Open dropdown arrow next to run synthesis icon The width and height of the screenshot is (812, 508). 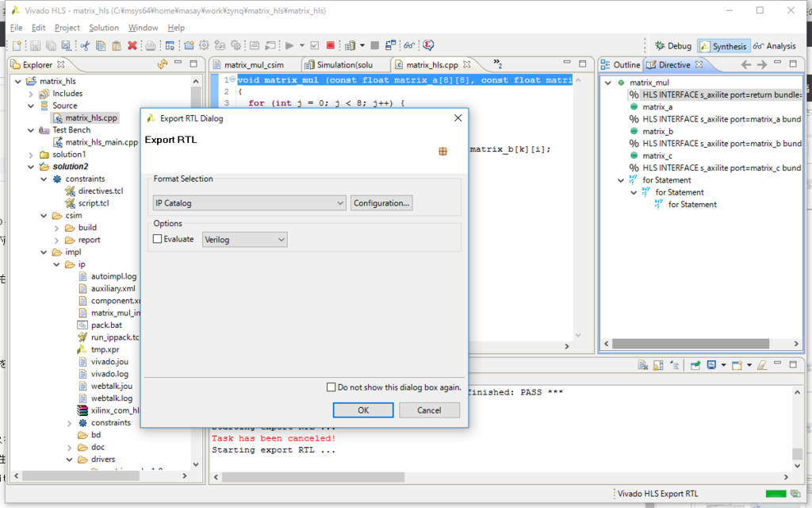[x=302, y=45]
